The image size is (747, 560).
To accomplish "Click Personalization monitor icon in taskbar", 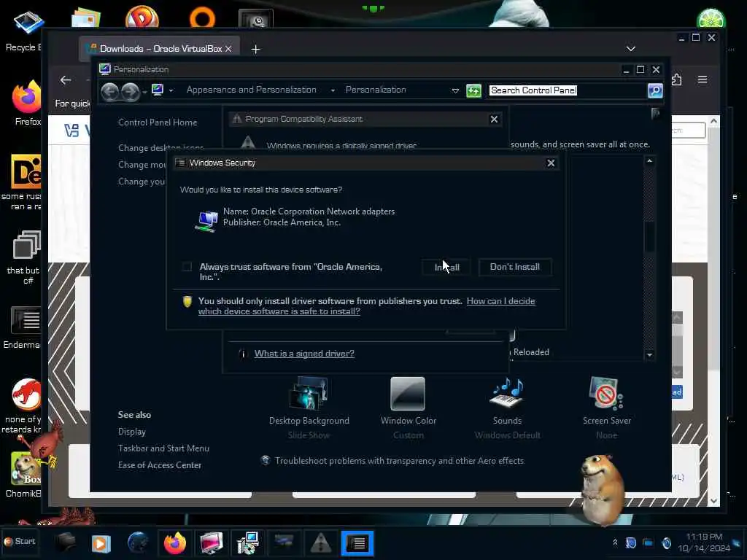I will [211, 543].
